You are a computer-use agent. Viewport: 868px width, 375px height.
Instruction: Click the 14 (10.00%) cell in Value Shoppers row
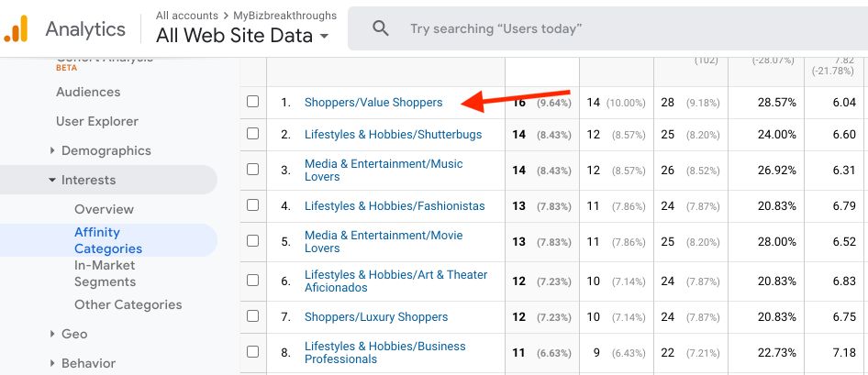(x=616, y=103)
